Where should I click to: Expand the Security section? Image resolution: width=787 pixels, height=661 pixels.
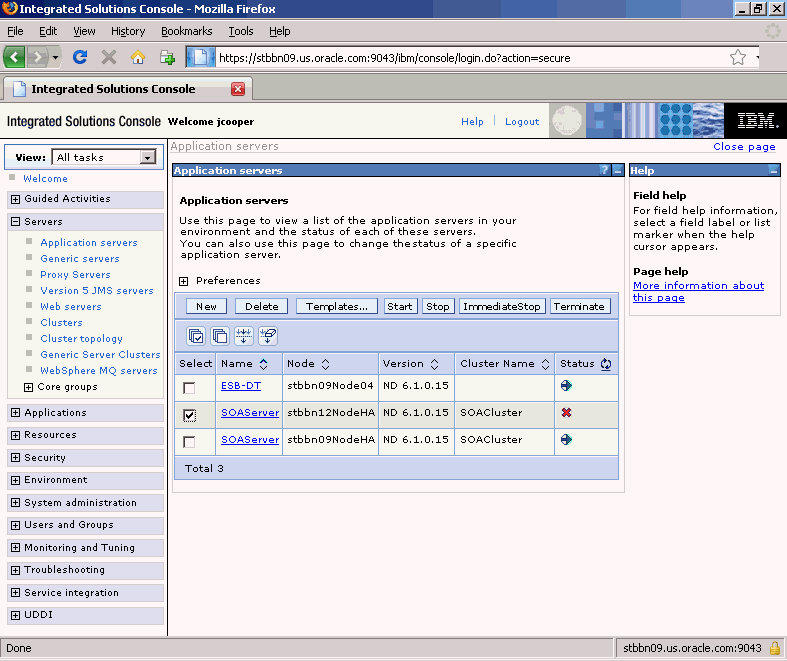pos(16,458)
